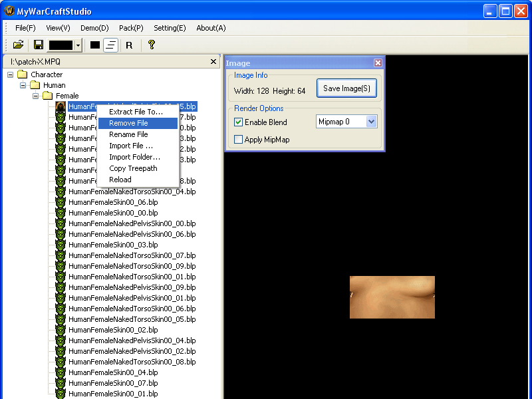Click the icon beside HumanFemaleSkin00_03.blp
This screenshot has width=532, height=399.
pyautogui.click(x=61, y=245)
